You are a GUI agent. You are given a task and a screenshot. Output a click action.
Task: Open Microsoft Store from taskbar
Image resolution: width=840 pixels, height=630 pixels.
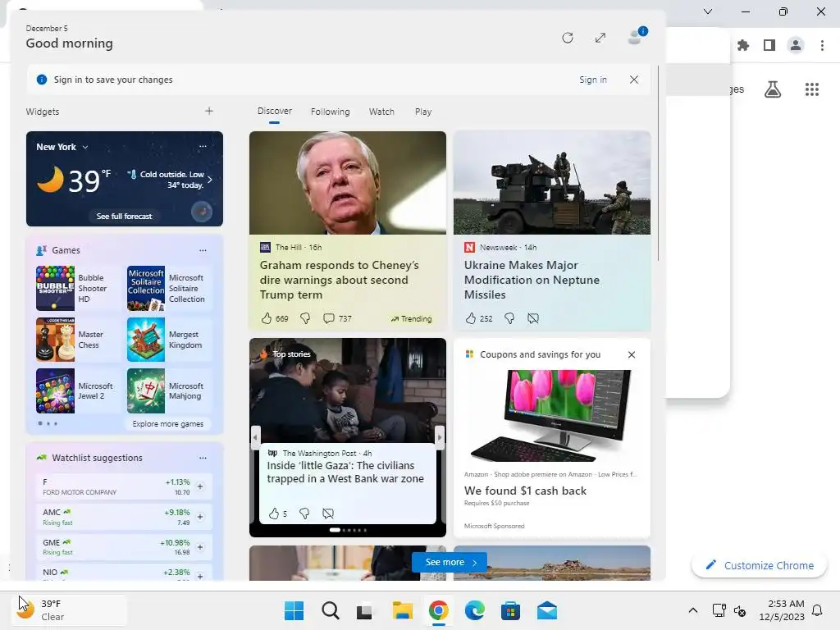point(510,610)
